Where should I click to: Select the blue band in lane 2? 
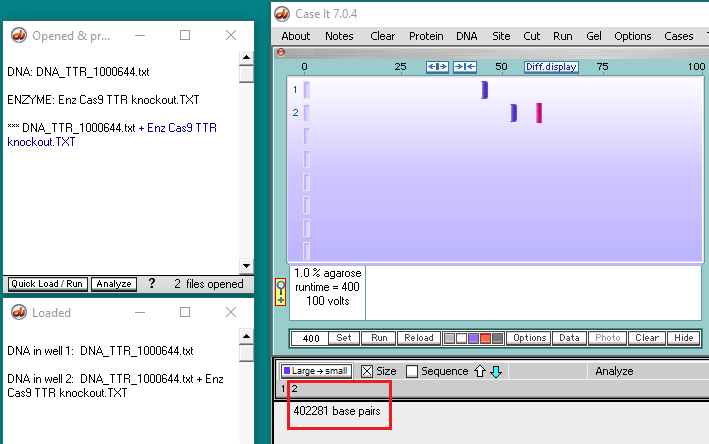(514, 113)
